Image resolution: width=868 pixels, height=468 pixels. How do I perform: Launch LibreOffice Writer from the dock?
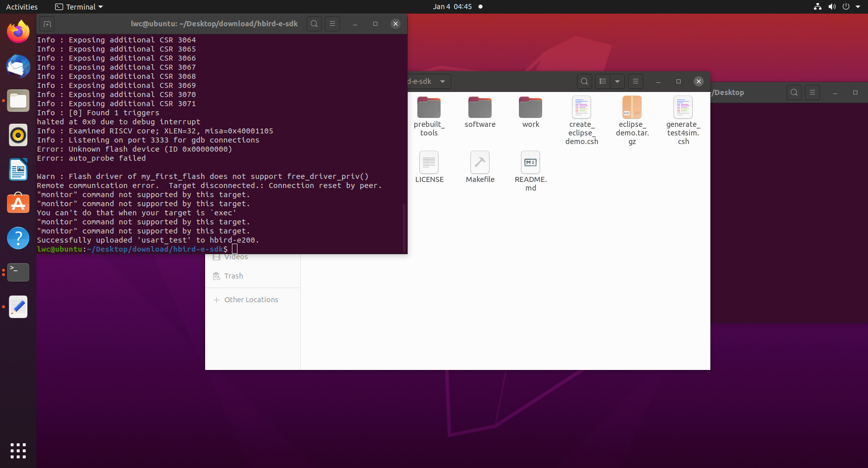[18, 169]
